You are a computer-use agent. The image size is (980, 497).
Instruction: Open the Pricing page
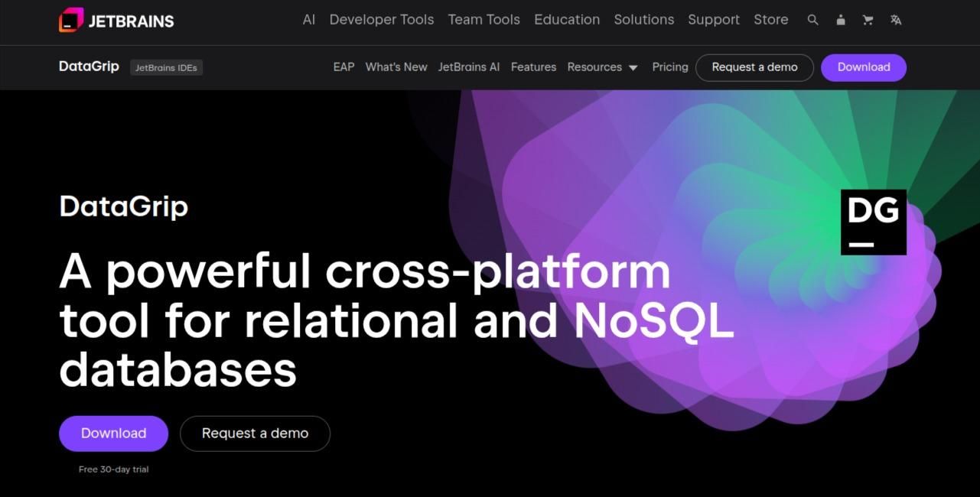[x=670, y=67]
